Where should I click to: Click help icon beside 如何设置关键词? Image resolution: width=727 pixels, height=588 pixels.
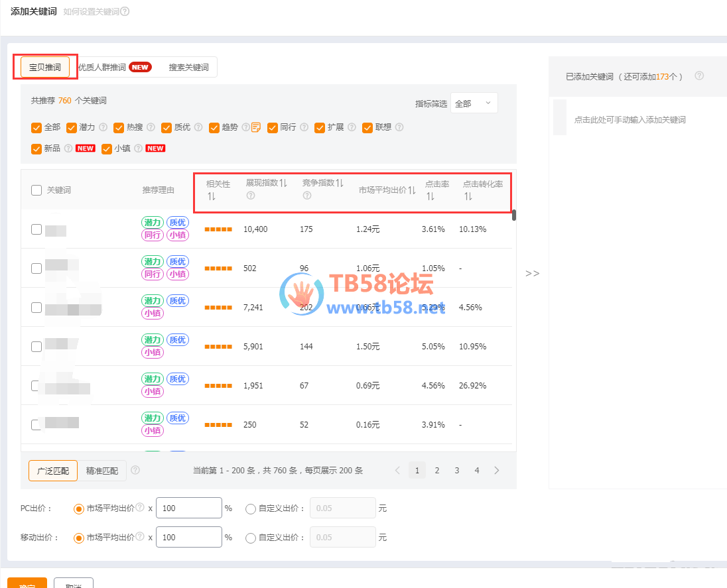[x=125, y=11]
